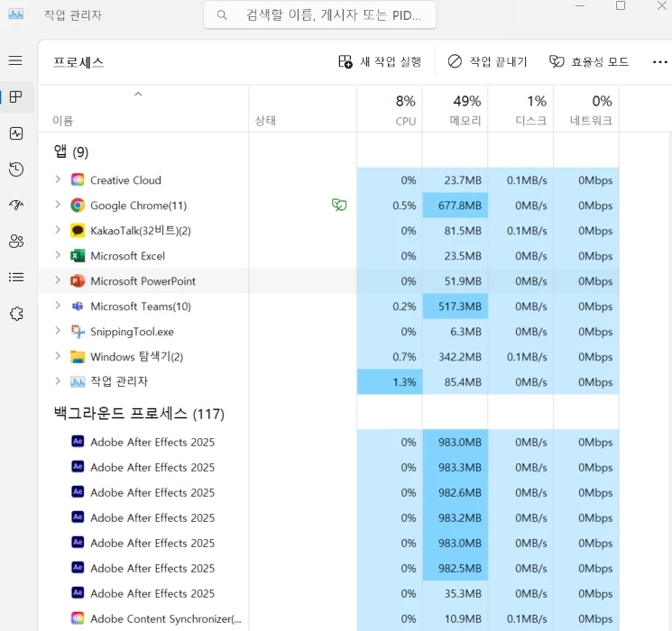Click the After Effects icon with 983.3MB memory
672x631 pixels.
(x=78, y=467)
